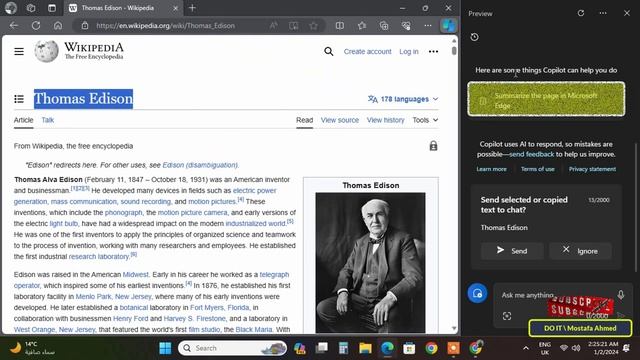This screenshot has width=640, height=360.
Task: Refresh the Copilot preview pane
Action: (x=581, y=13)
